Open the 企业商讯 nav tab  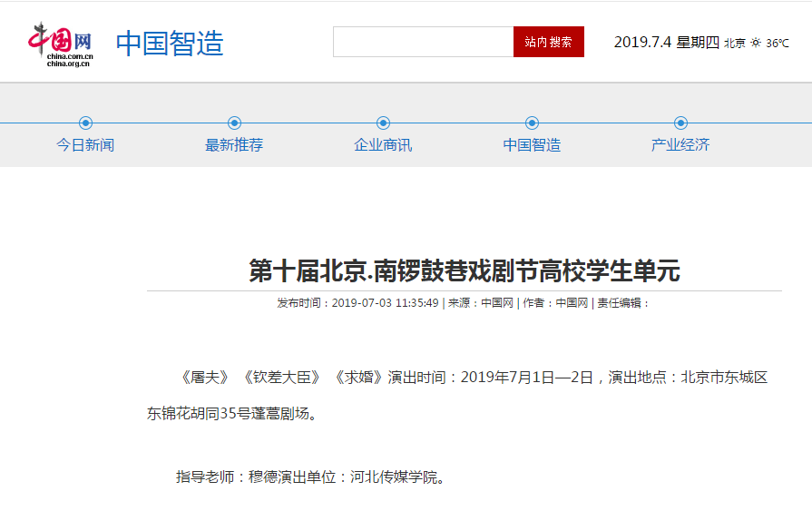(x=383, y=145)
